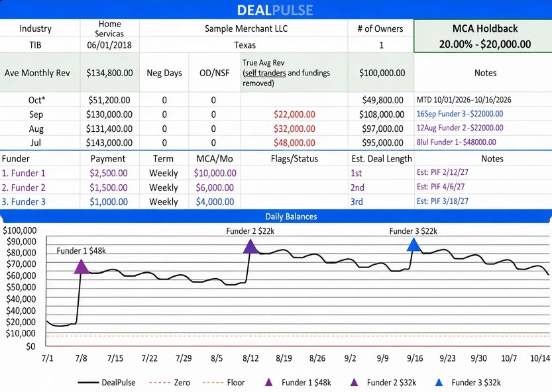This screenshot has height=392, width=552.
Task: Click the purple Funder 1 $48k chart marker
Action: pyautogui.click(x=82, y=267)
